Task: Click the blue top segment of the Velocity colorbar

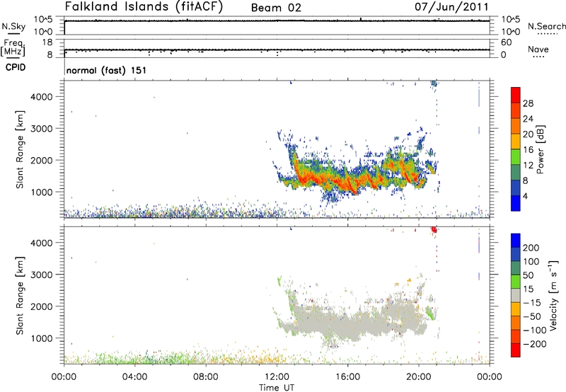Action: pyautogui.click(x=516, y=241)
